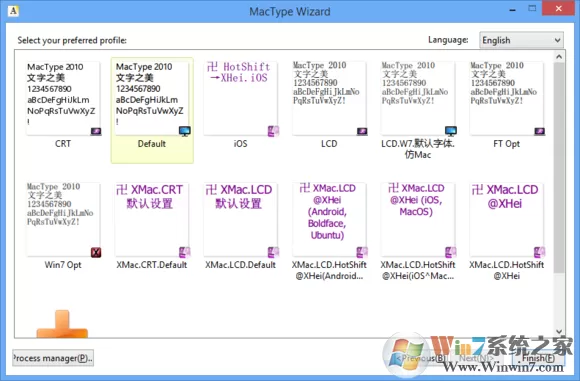Click the profile list scrollbar thumb
This screenshot has width=580, height=381.
click(559, 168)
